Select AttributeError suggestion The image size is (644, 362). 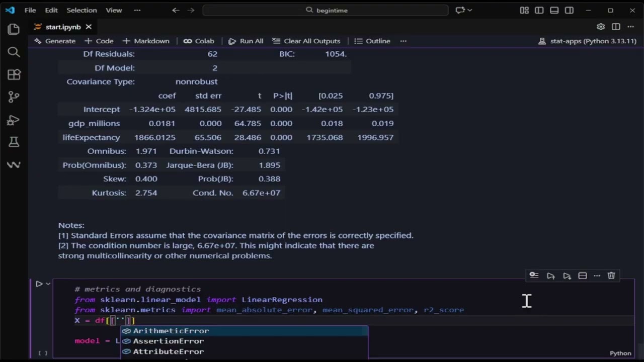click(245, 351)
